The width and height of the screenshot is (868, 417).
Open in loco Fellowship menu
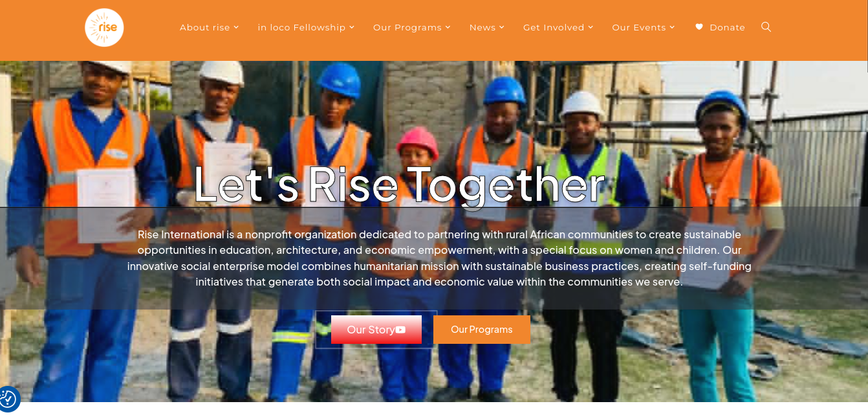click(x=301, y=27)
